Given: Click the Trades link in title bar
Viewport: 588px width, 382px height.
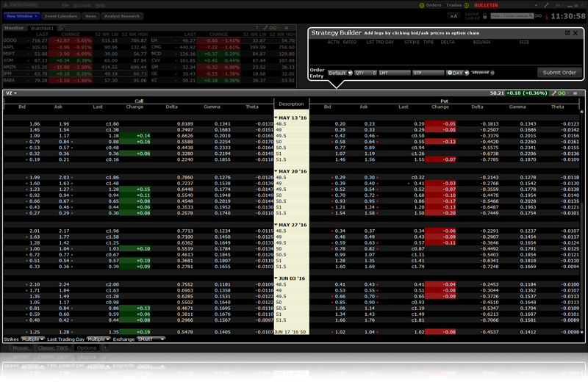Looking at the screenshot, I should point(453,5).
